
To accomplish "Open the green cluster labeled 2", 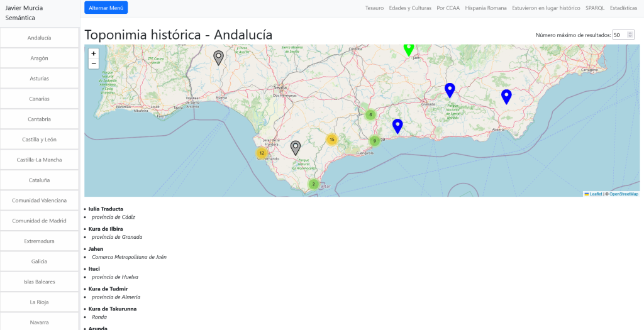I will click(313, 184).
